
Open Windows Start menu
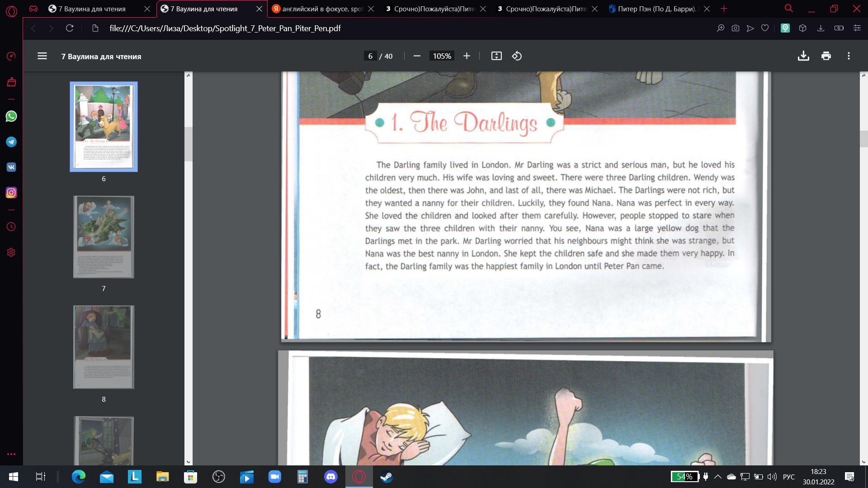pos(13,477)
